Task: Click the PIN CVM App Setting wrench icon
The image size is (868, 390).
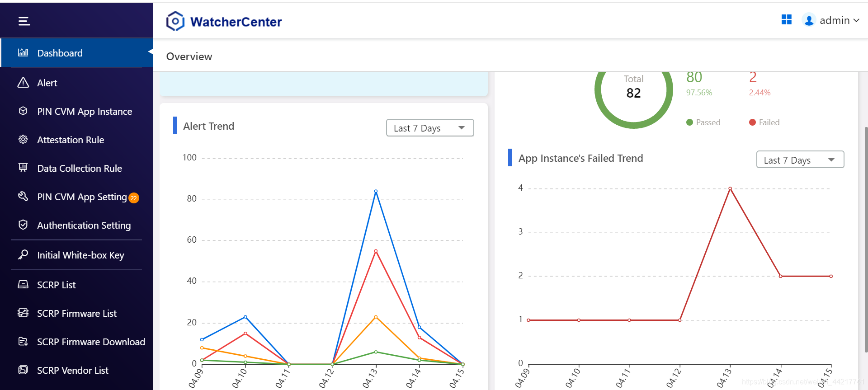Action: tap(23, 196)
